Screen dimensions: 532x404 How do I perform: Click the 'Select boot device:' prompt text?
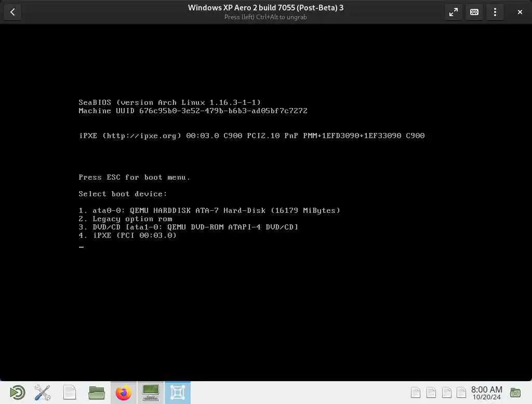coord(123,194)
